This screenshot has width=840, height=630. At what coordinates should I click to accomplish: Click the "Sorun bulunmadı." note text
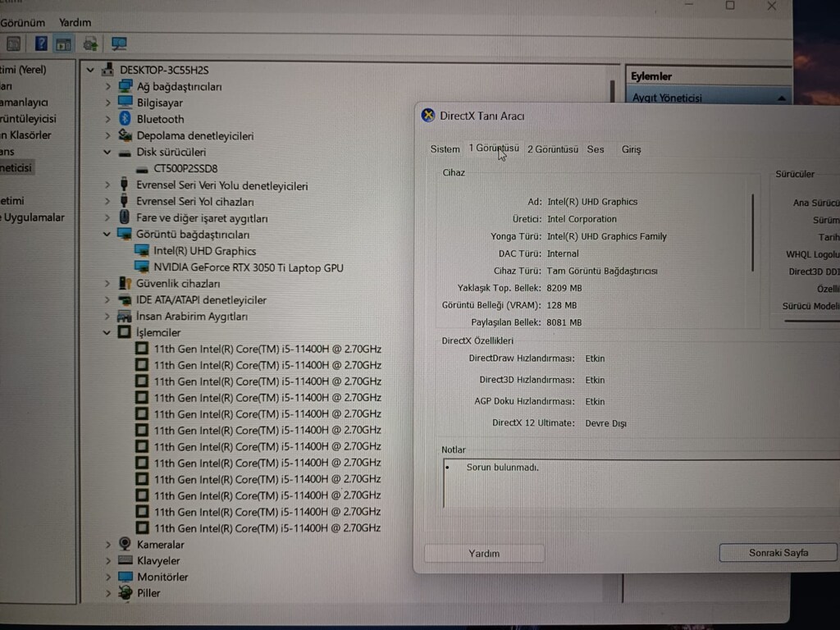502,467
